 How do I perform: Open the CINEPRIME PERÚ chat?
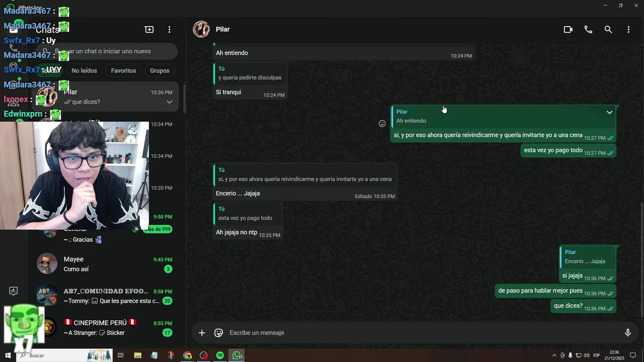click(105, 327)
